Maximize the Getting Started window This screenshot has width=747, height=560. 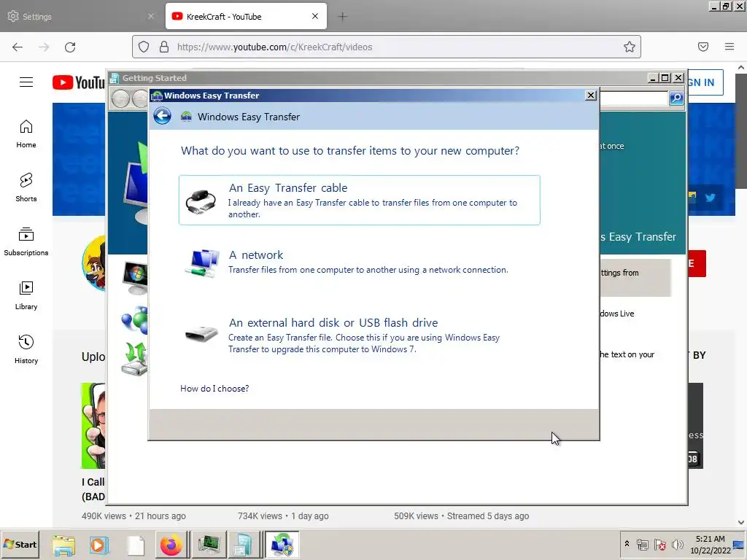[x=665, y=77]
